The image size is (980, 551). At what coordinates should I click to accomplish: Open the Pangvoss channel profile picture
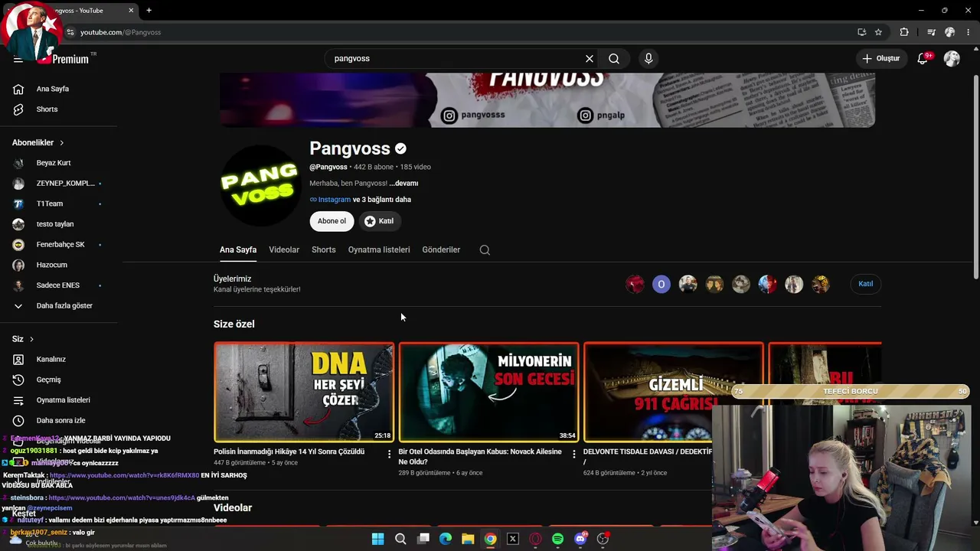click(x=260, y=185)
